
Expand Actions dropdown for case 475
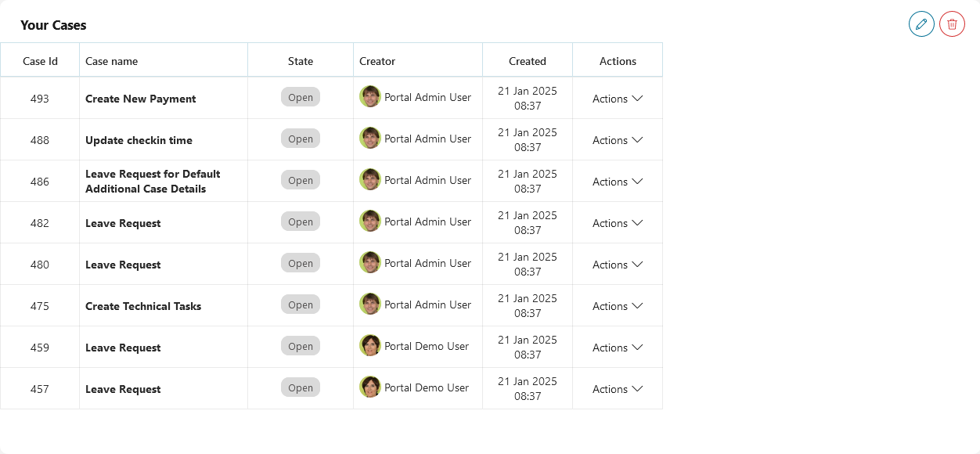(x=618, y=306)
